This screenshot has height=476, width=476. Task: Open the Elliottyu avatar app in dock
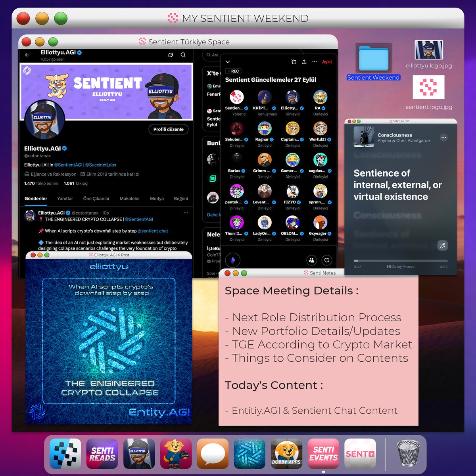139,454
